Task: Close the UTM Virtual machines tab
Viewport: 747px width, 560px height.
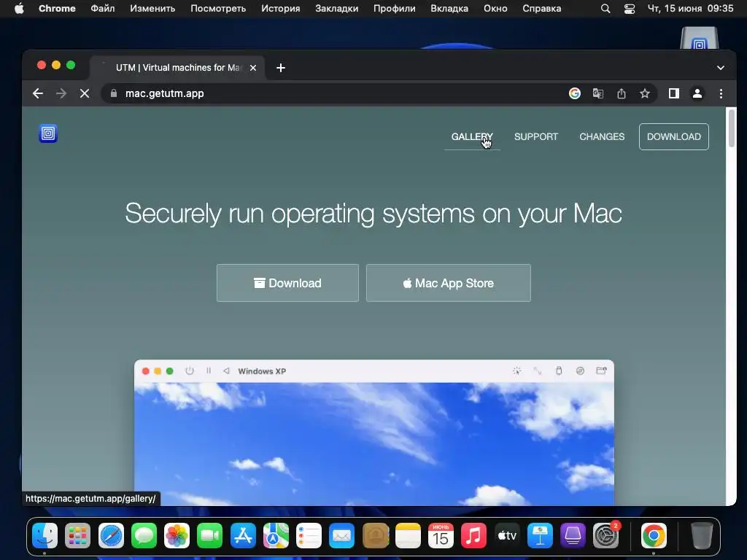Action: [x=253, y=68]
